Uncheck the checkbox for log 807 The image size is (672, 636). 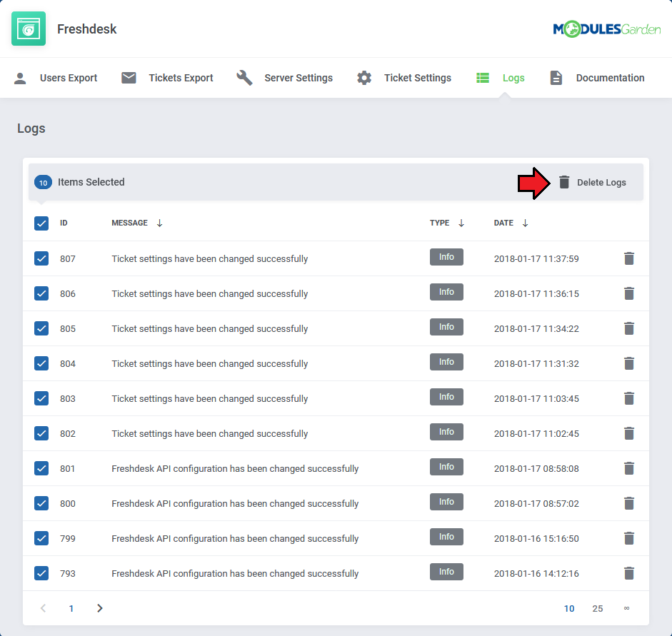click(41, 258)
